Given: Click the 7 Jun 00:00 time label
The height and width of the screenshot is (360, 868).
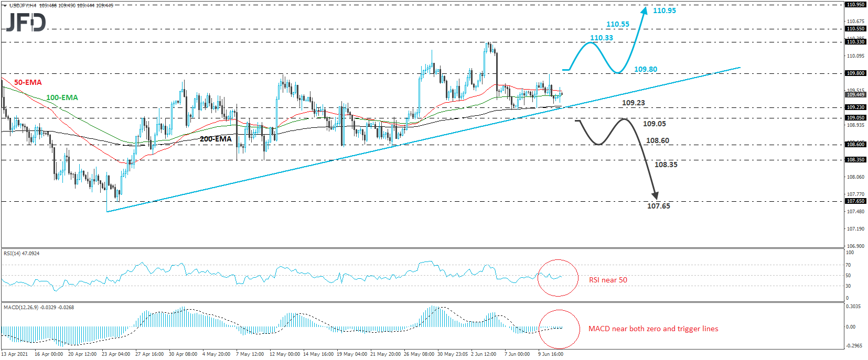Looking at the screenshot, I should (x=517, y=354).
